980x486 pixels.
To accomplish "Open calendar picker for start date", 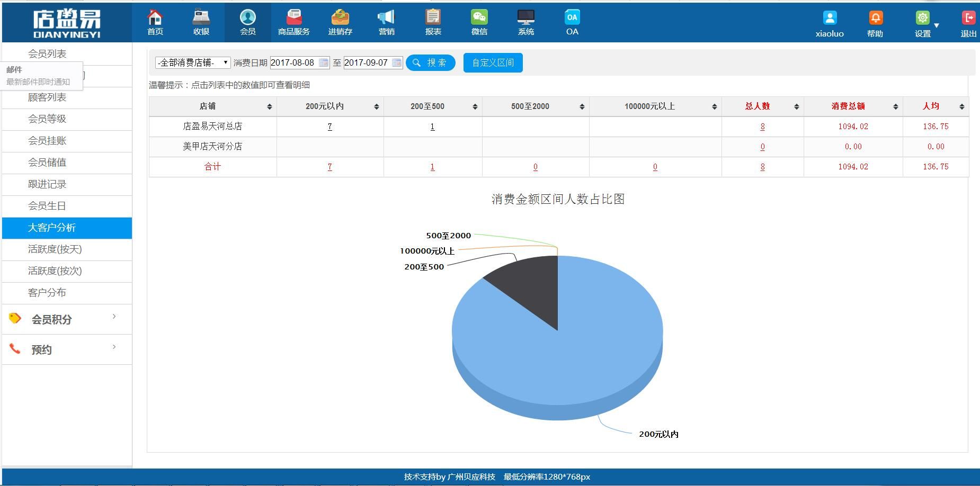I will tap(323, 62).
